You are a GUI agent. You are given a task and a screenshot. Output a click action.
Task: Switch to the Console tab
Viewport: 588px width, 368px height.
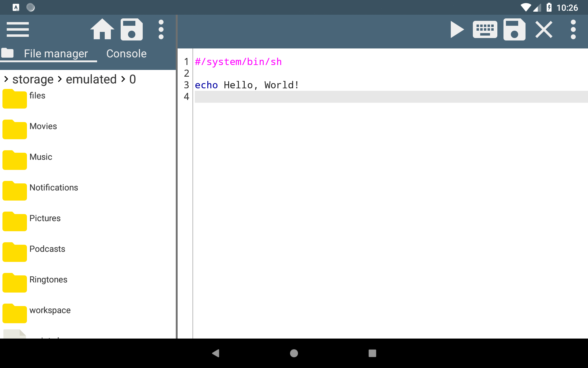coord(126,53)
